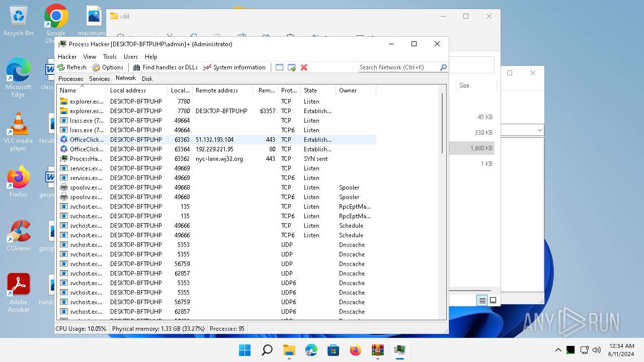Screen dimensions: 644x362
Task: Show hidden system tray icons
Action: 558,350
